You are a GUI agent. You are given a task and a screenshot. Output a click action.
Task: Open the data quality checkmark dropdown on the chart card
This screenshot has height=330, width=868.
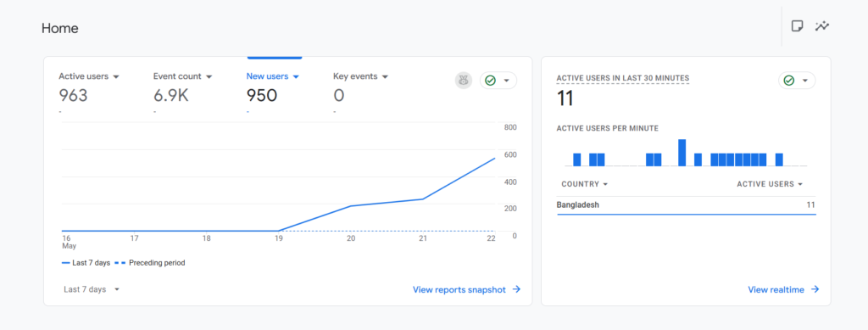coord(498,81)
